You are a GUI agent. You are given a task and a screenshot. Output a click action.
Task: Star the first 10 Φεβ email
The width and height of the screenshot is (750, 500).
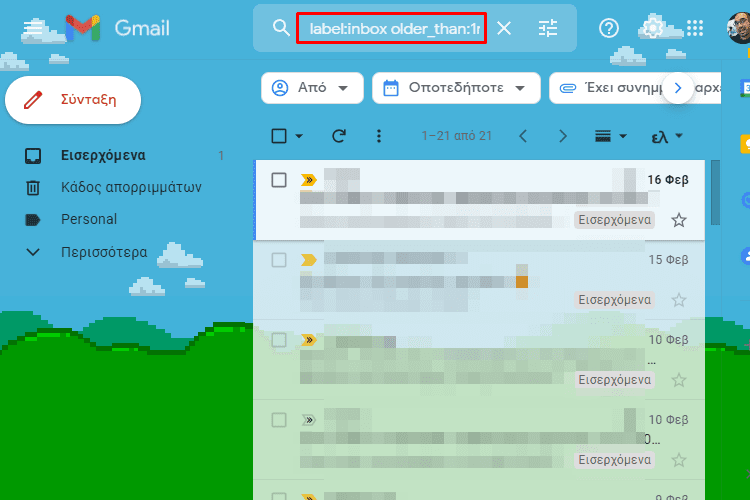click(678, 380)
